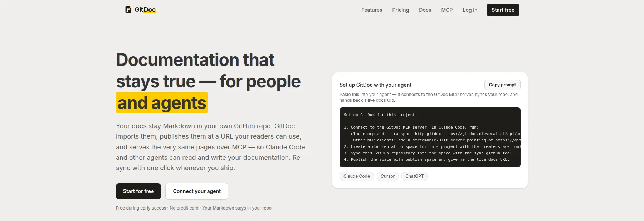Select the Cursor tab
Screen dimensions: 644x221
pyautogui.click(x=387, y=176)
